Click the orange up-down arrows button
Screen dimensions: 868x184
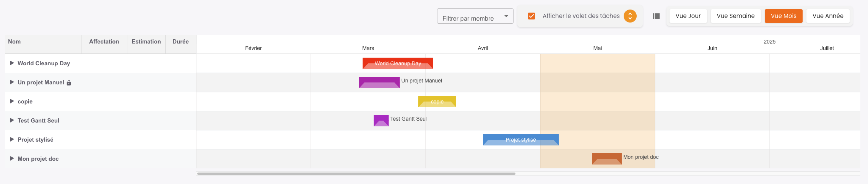(630, 16)
